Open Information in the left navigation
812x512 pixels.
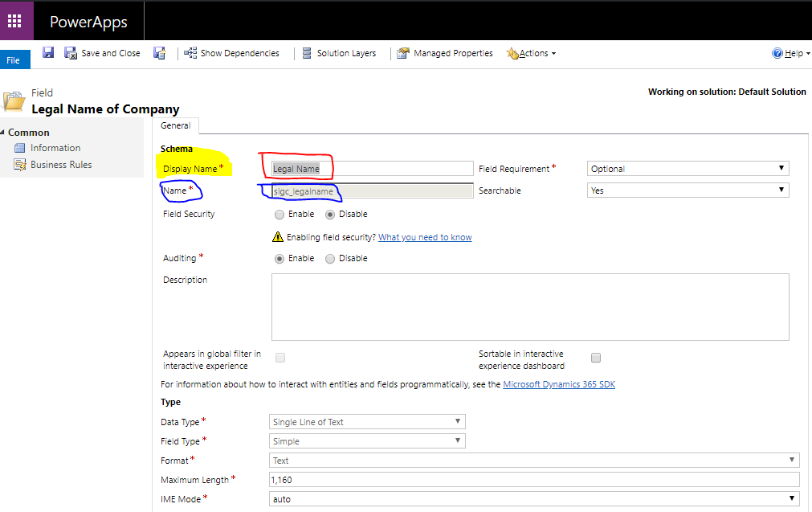pyautogui.click(x=55, y=148)
